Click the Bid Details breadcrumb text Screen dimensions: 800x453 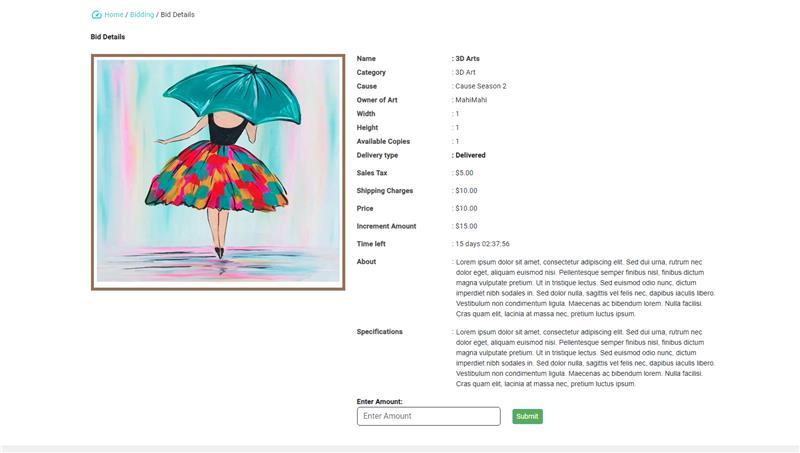coord(178,15)
